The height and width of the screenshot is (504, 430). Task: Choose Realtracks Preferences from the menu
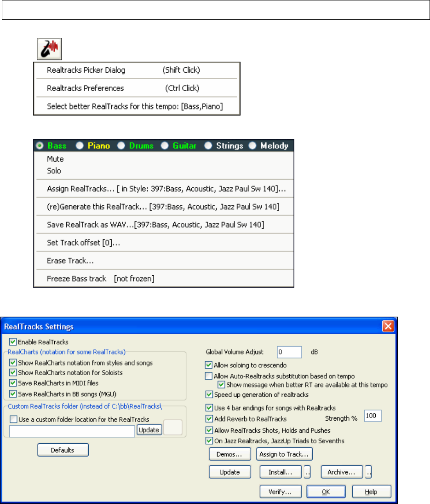point(137,88)
